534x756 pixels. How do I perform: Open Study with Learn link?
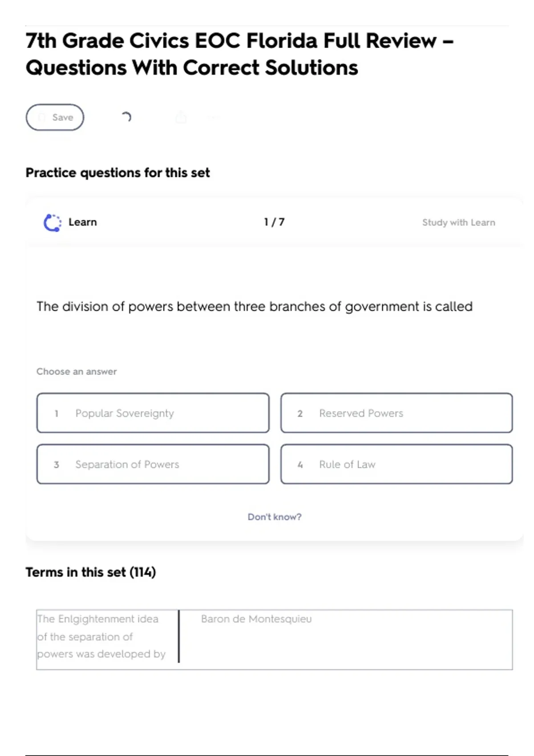[458, 222]
